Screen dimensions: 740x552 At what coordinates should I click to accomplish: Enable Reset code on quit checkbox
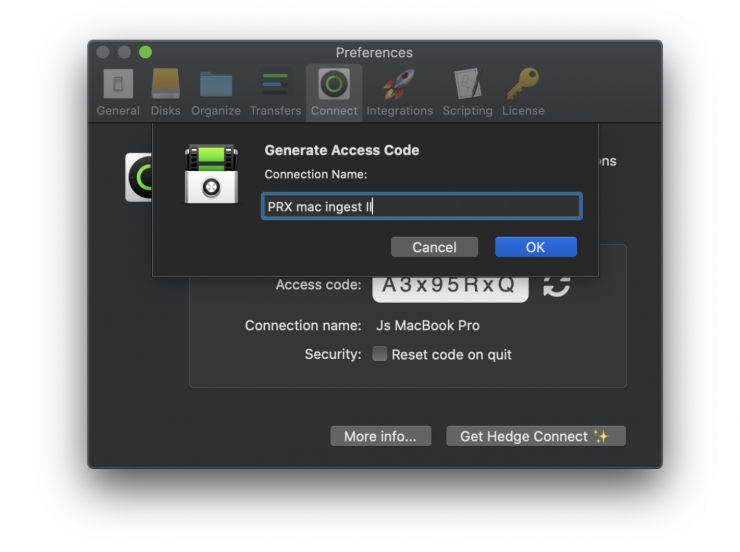pyautogui.click(x=380, y=354)
